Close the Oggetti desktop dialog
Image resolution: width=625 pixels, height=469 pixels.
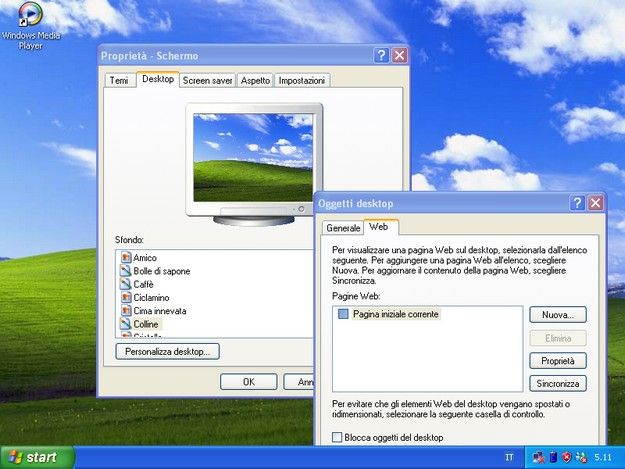click(596, 203)
